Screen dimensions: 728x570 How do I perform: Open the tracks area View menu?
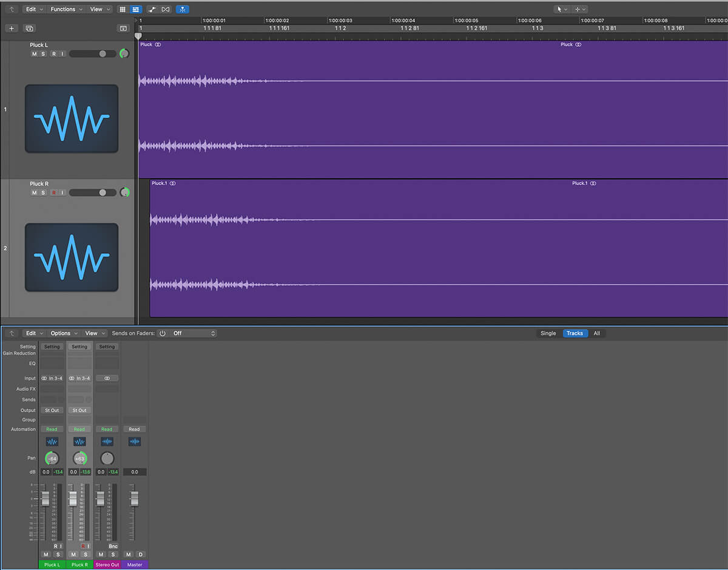pos(99,9)
